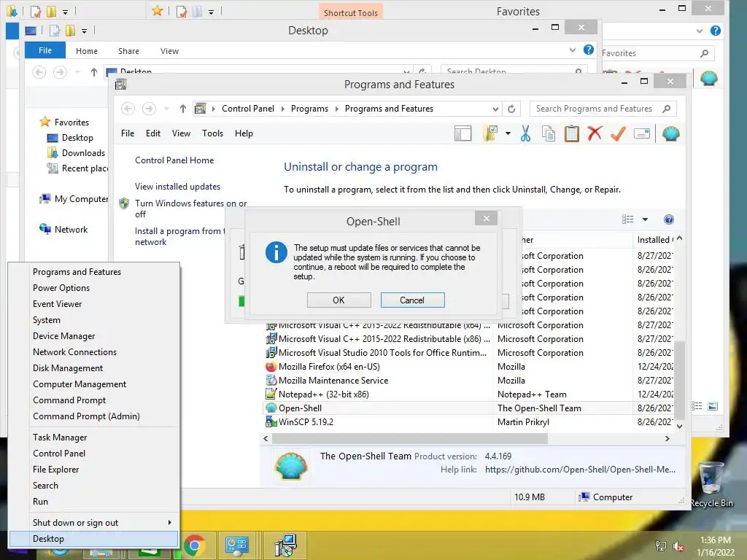This screenshot has width=747, height=560.
Task: Choose Disk Management from the context menu
Action: pyautogui.click(x=68, y=368)
